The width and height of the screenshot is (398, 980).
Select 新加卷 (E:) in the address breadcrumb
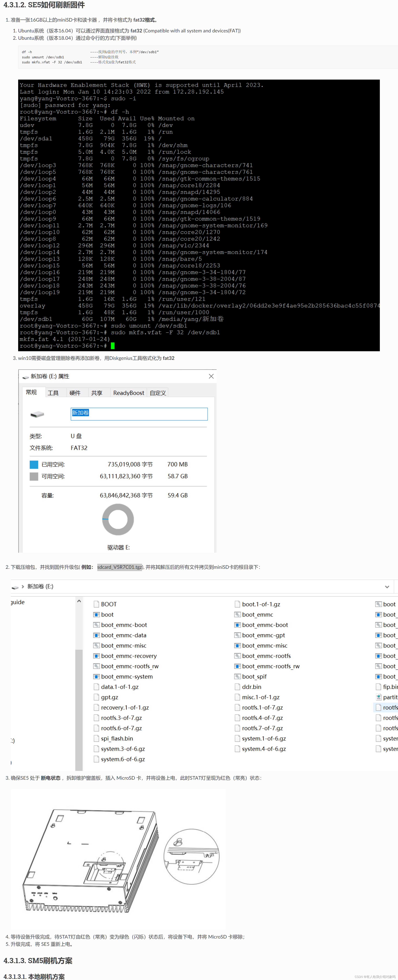click(40, 586)
